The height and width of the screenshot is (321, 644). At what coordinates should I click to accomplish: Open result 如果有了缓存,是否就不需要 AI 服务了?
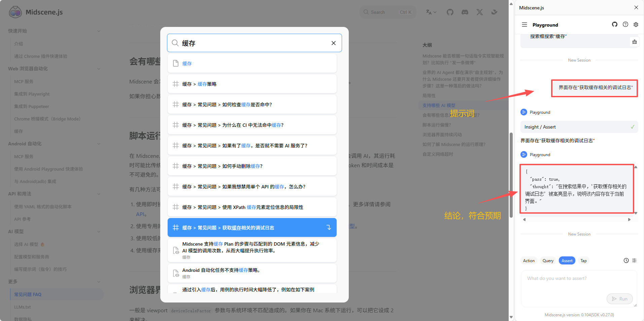pos(252,145)
